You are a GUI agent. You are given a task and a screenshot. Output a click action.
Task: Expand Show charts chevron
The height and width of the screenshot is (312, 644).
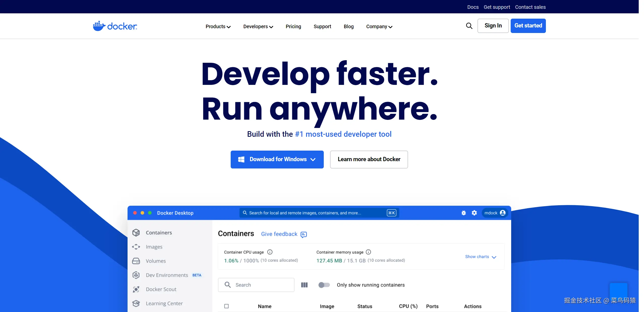[494, 257]
